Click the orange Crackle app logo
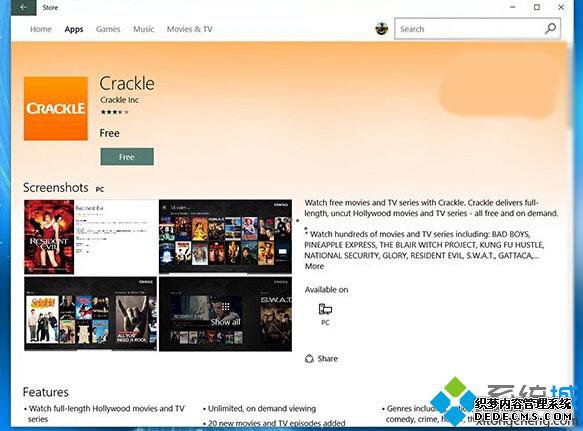Screen dimensions: 583x431 (x=56, y=109)
